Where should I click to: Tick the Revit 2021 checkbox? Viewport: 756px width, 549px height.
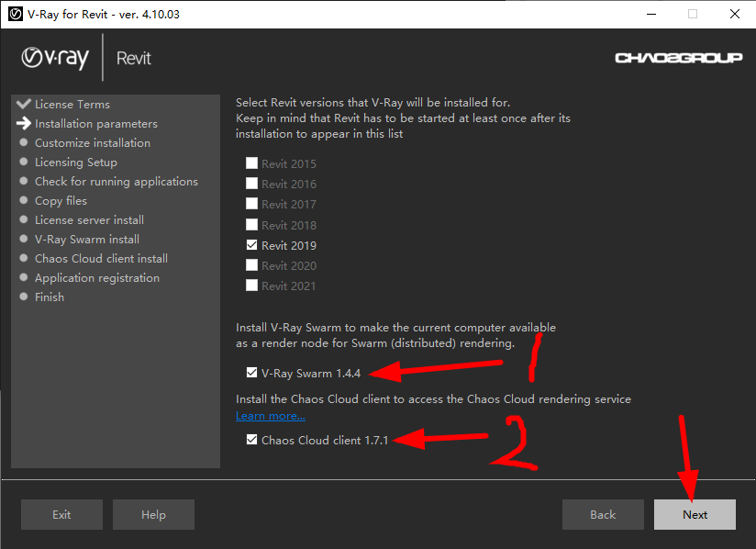click(x=251, y=286)
